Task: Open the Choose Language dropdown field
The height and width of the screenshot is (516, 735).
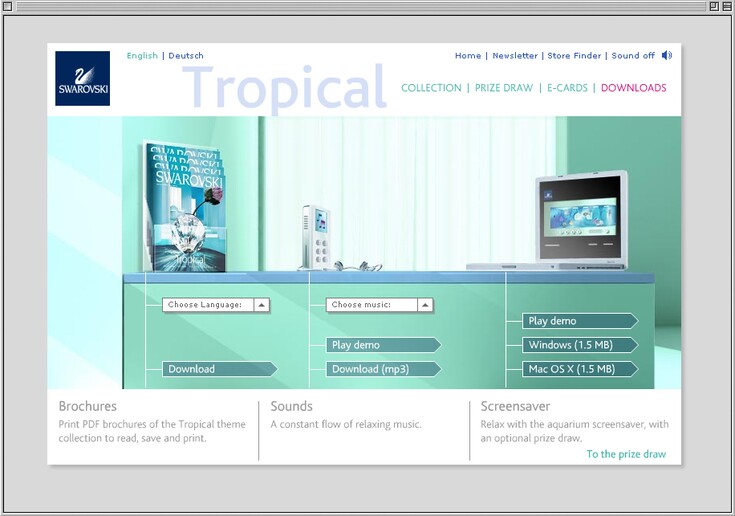Action: pos(216,305)
